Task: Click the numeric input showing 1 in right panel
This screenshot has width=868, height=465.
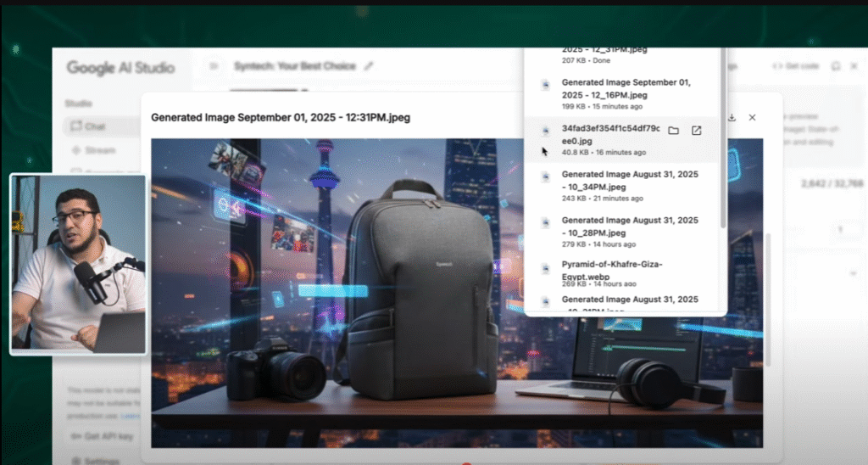Action: pos(843,230)
